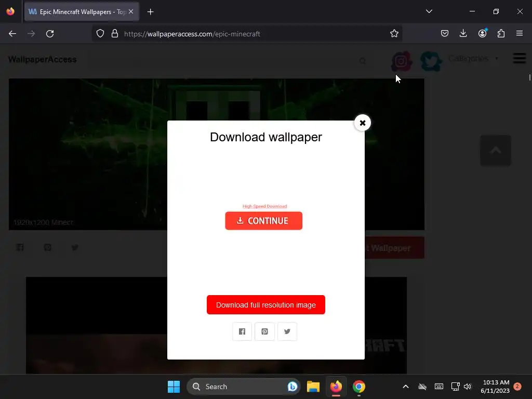Switch to Firefox in taskbar

pos(336,387)
